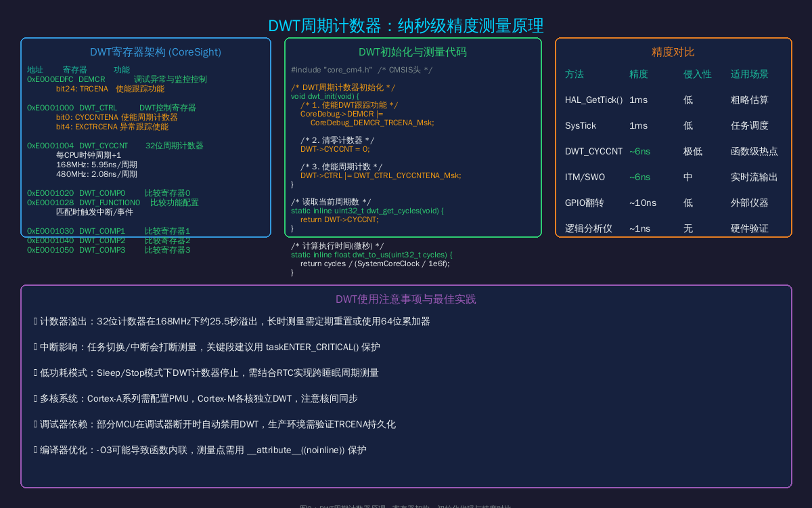Select the register name "DWT_CTRL"
The width and height of the screenshot is (812, 508).
98,108
